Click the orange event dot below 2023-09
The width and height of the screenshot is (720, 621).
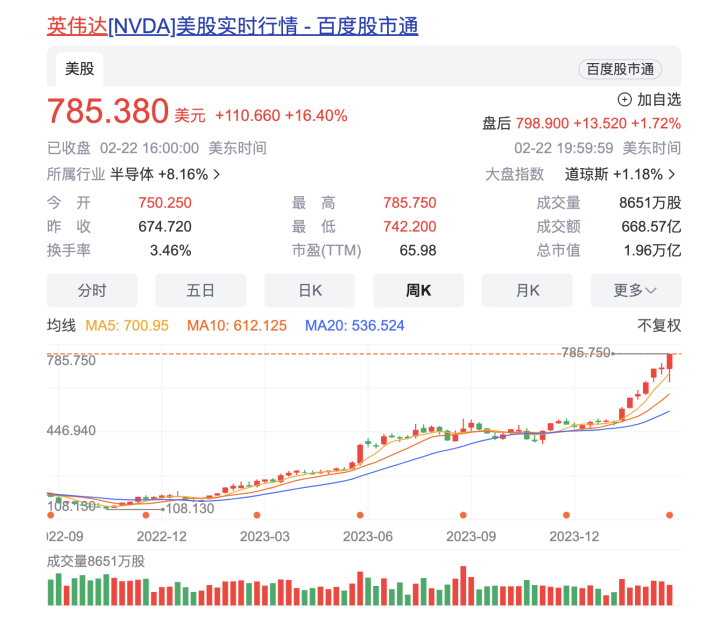tap(463, 515)
